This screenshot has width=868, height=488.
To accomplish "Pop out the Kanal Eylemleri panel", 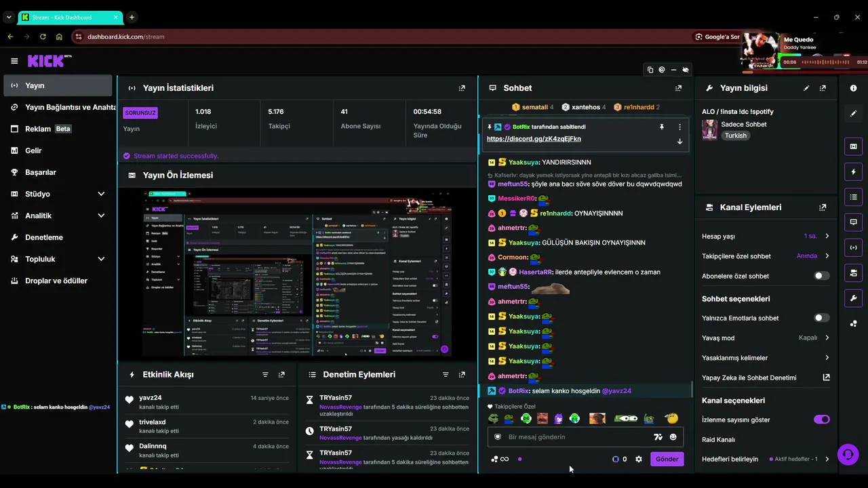I will pyautogui.click(x=823, y=207).
